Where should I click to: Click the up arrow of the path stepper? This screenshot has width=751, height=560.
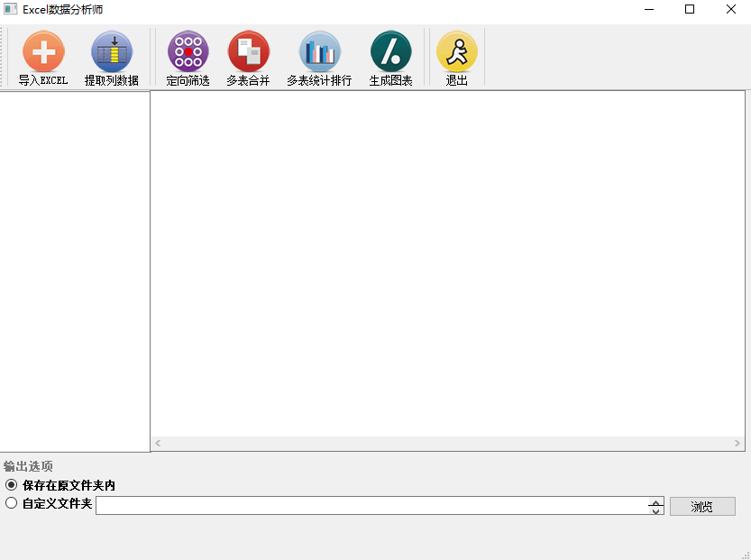[655, 501]
